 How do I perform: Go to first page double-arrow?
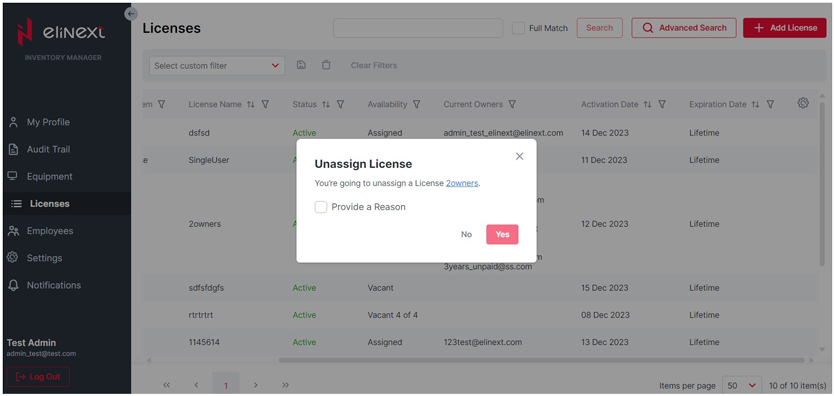[166, 385]
